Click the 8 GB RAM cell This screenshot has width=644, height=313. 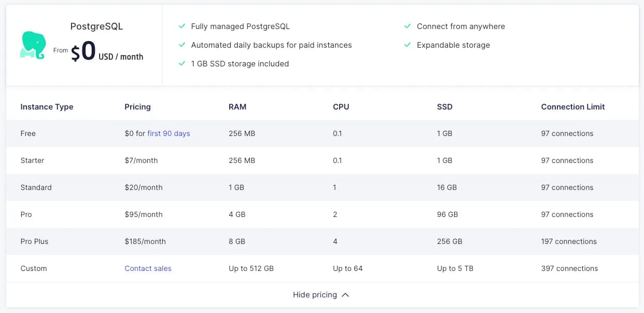click(237, 241)
